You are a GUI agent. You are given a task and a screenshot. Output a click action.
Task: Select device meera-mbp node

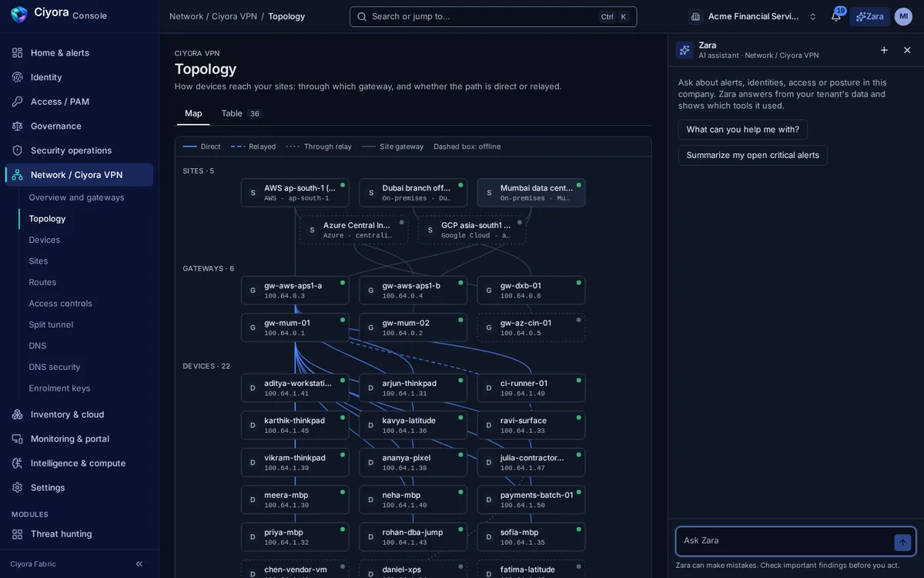[x=295, y=499]
